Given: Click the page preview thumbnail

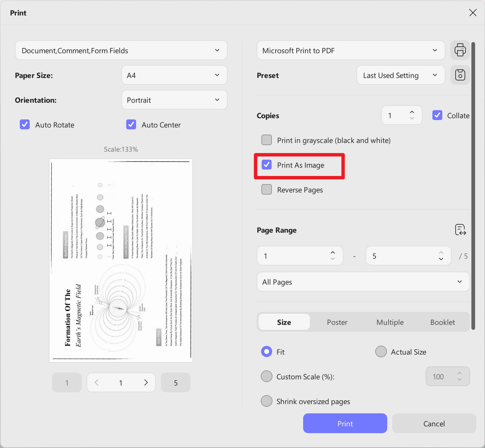Looking at the screenshot, I should (121, 261).
